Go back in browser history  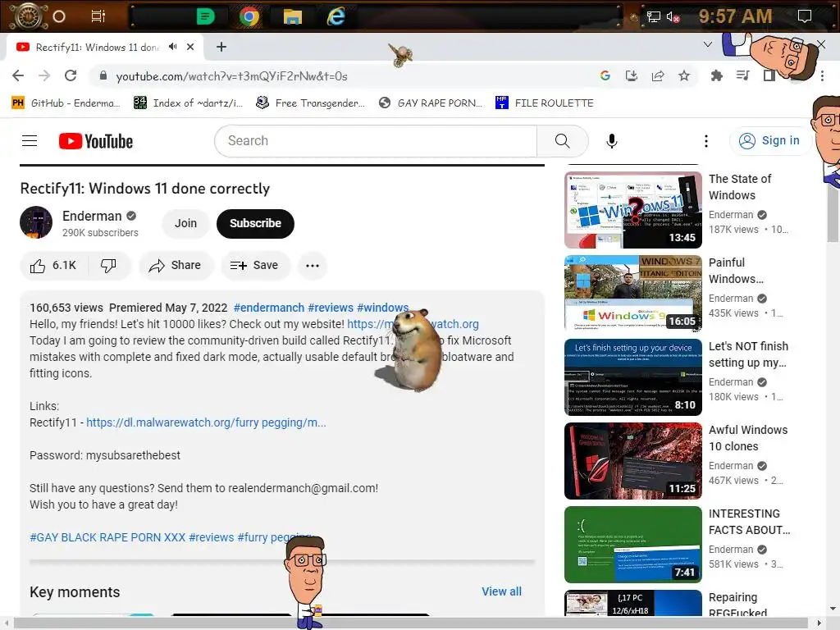(18, 76)
